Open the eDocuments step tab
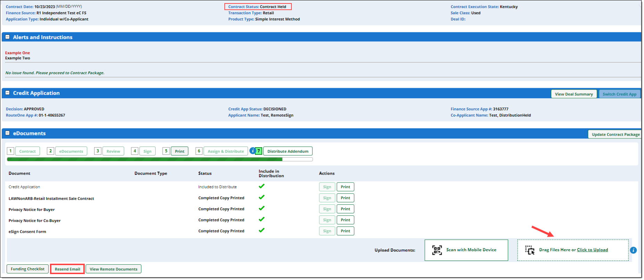This screenshot has width=644, height=280. pyautogui.click(x=71, y=151)
